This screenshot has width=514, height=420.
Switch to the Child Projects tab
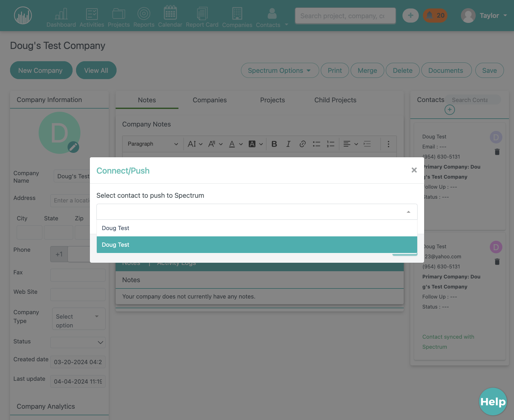(x=335, y=100)
